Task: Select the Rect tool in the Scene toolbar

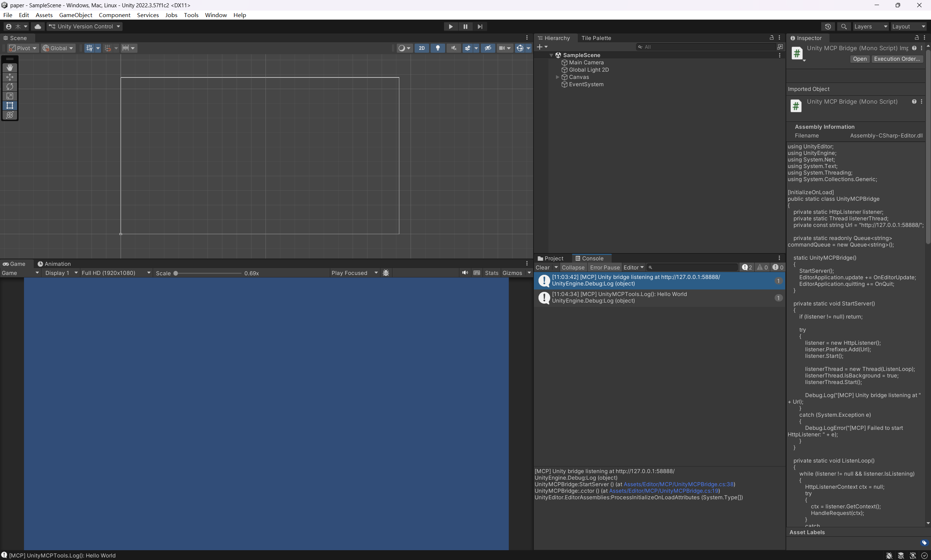Action: pos(10,106)
